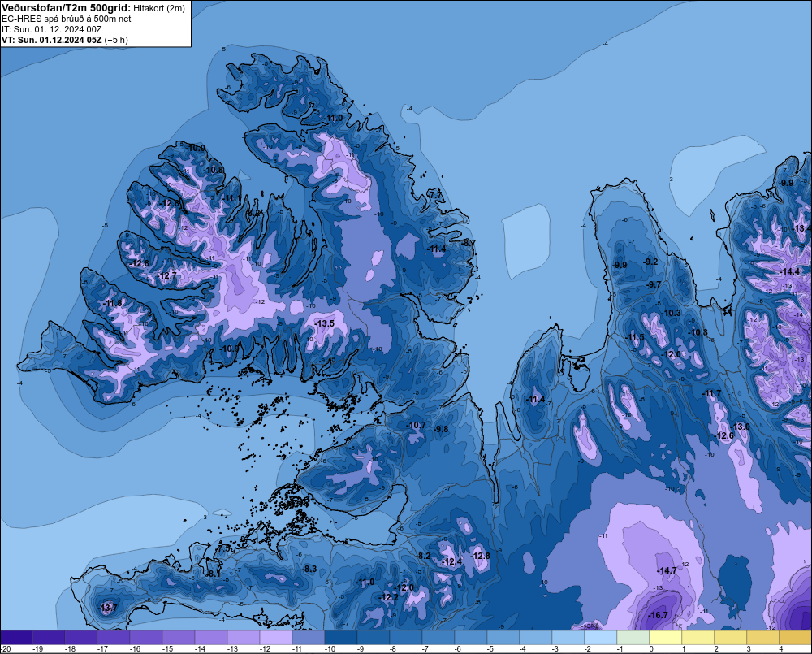This screenshot has width=812, height=654.
Task: Click the -14.4 temperature label
Action: tap(790, 271)
